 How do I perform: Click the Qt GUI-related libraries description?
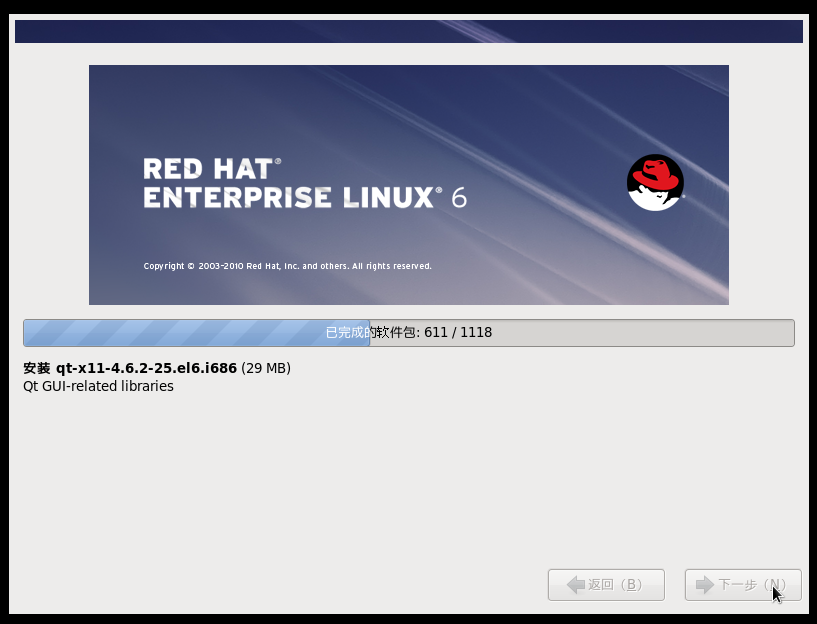coord(97,386)
